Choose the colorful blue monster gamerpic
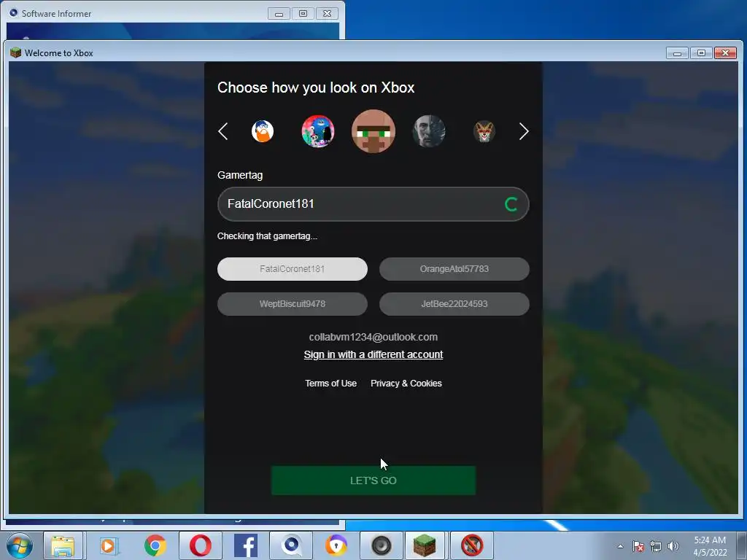 click(318, 131)
